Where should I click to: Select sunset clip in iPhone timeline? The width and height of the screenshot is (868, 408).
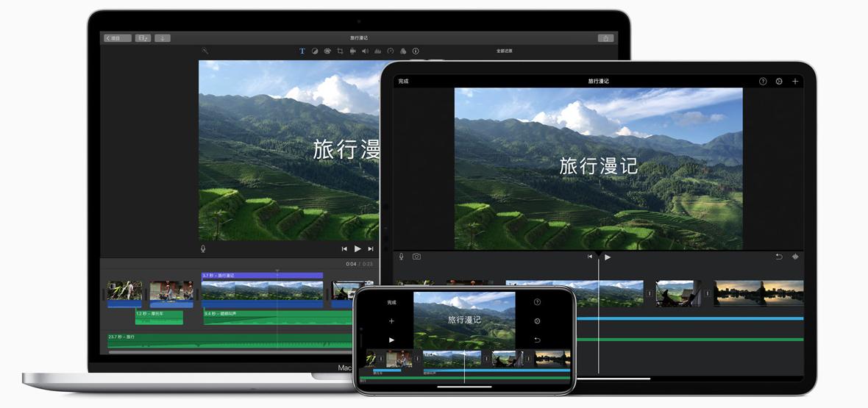(552, 359)
